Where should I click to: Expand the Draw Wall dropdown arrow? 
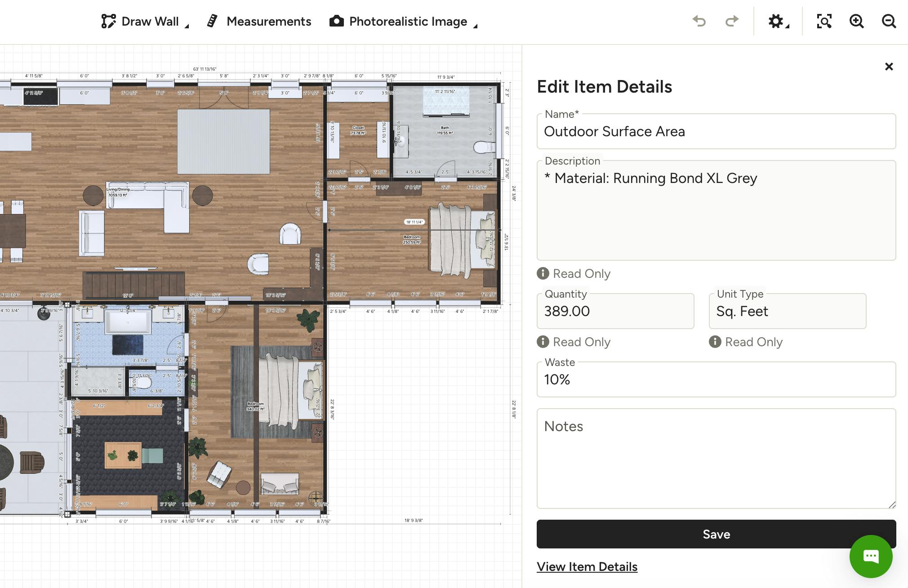(x=187, y=26)
